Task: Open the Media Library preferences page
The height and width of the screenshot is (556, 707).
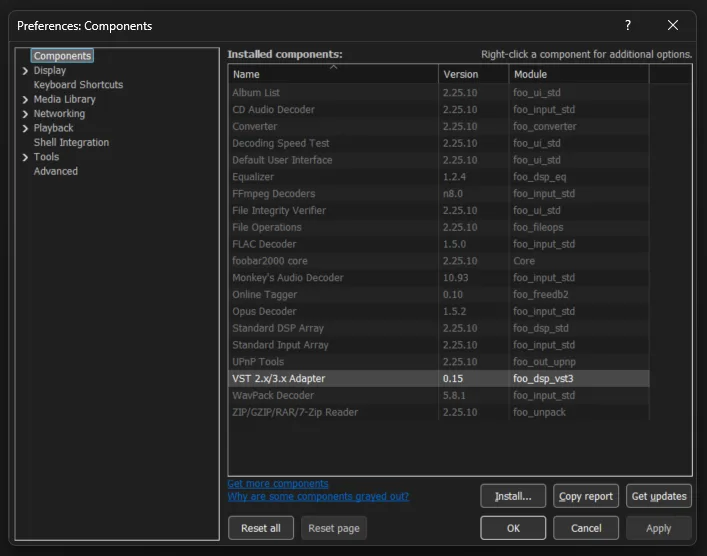Action: click(x=64, y=99)
